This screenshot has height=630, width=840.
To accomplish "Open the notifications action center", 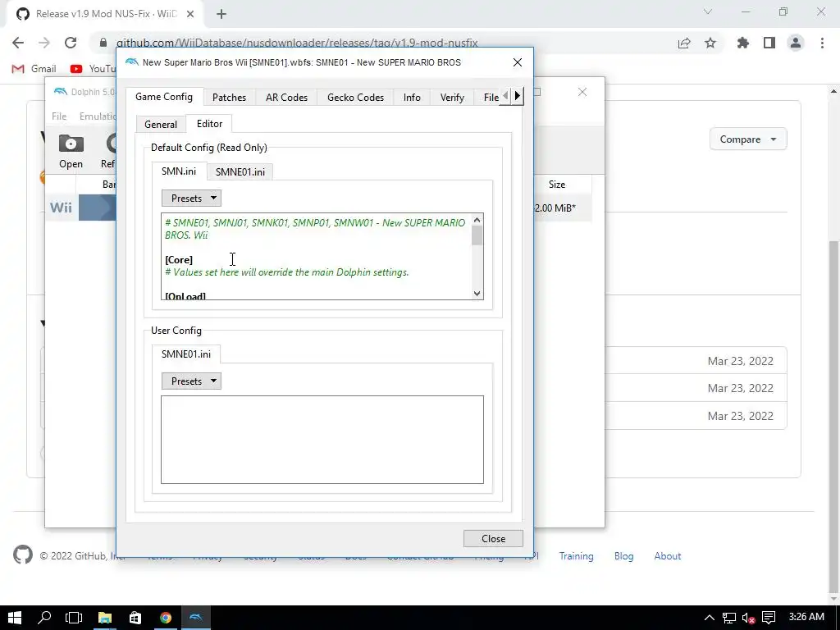I will [x=769, y=618].
